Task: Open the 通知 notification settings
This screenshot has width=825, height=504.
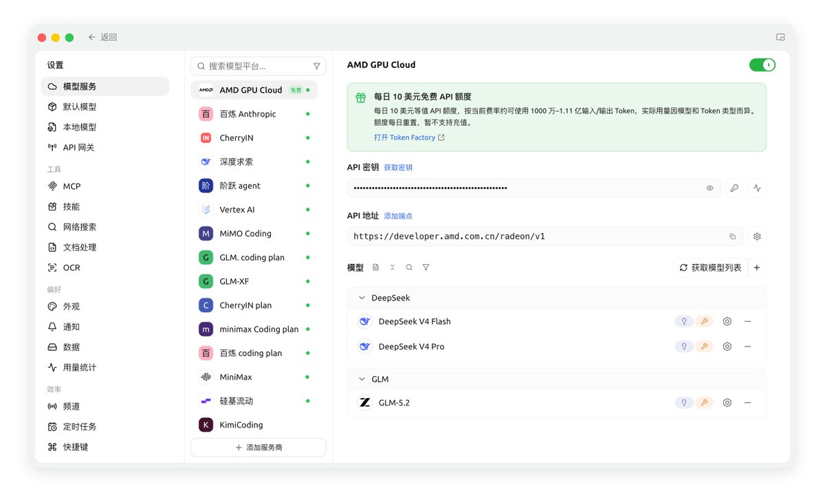Action: point(105,327)
